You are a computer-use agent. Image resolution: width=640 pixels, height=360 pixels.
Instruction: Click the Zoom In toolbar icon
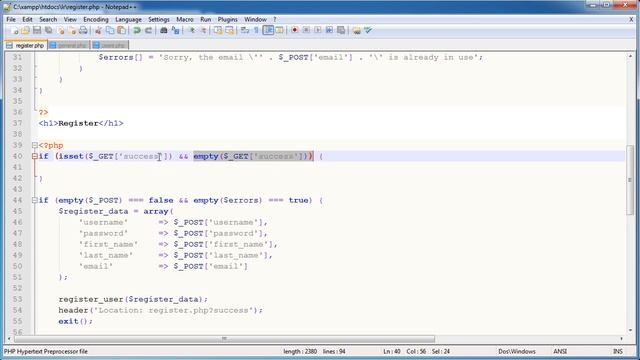pos(191,31)
